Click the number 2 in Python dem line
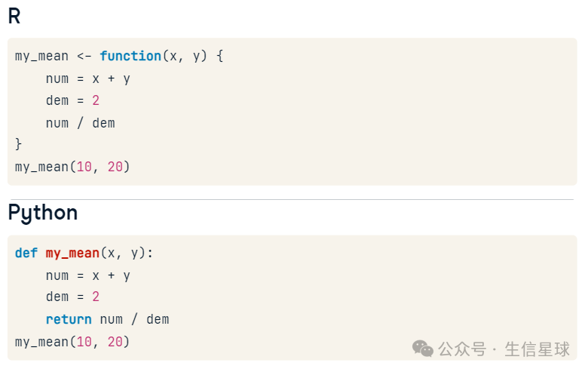Screen dimensions: 588x372 click(96, 297)
